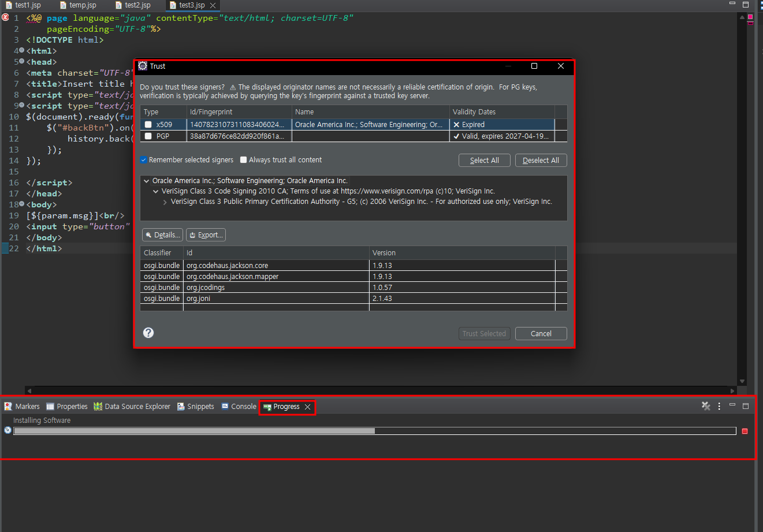Viewport: 763px width, 532px height.
Task: Select the 'Valid, expires 2027-04-19' cell
Action: coord(502,136)
